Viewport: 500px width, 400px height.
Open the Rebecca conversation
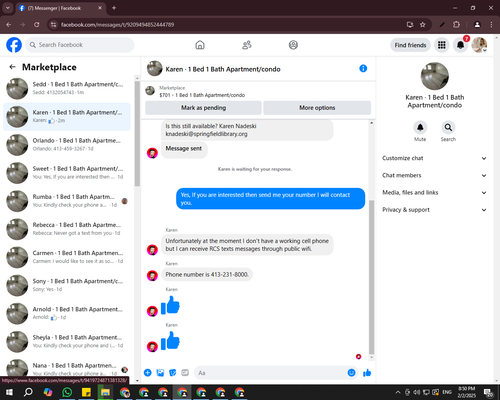coord(67,229)
